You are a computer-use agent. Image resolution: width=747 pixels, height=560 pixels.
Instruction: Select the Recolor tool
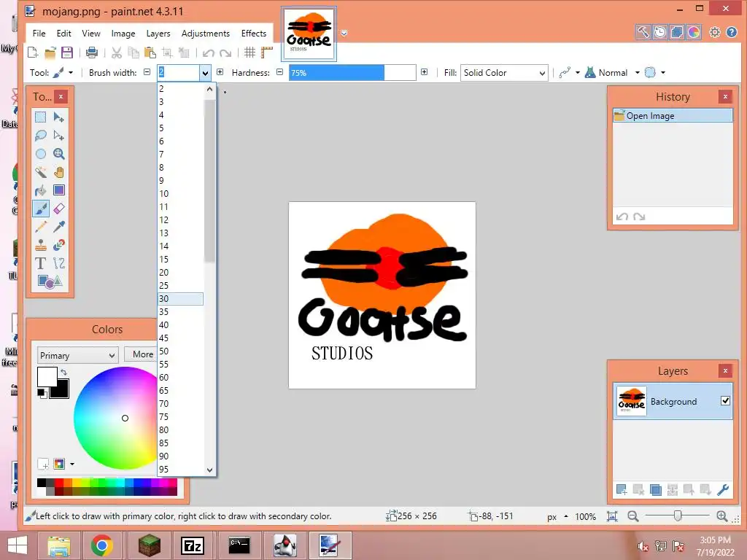point(59,245)
